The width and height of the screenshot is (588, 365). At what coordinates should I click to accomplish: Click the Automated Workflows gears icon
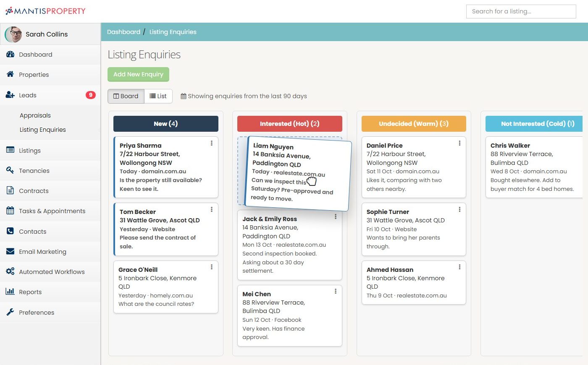click(10, 271)
